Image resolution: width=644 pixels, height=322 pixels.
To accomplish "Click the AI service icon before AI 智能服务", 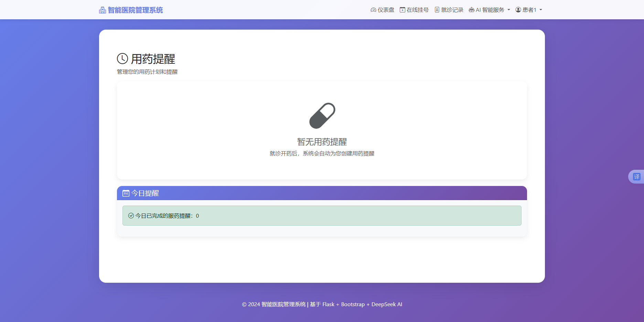I will pyautogui.click(x=471, y=10).
